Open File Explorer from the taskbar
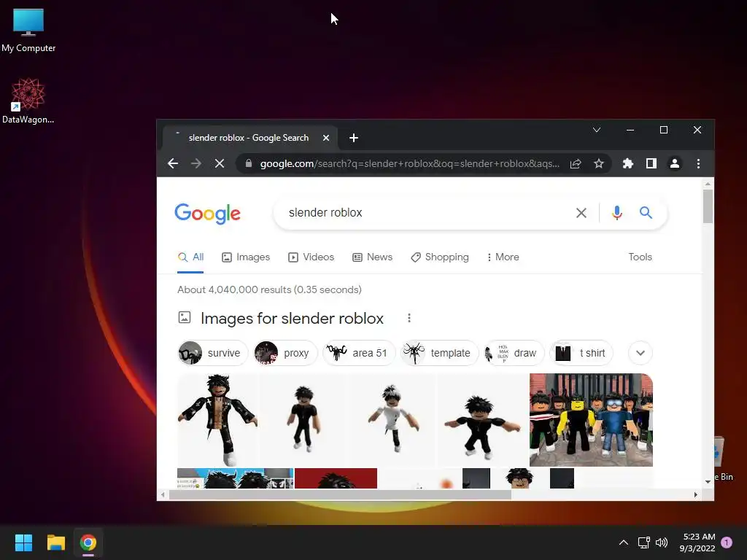This screenshot has height=560, width=747. (55, 542)
